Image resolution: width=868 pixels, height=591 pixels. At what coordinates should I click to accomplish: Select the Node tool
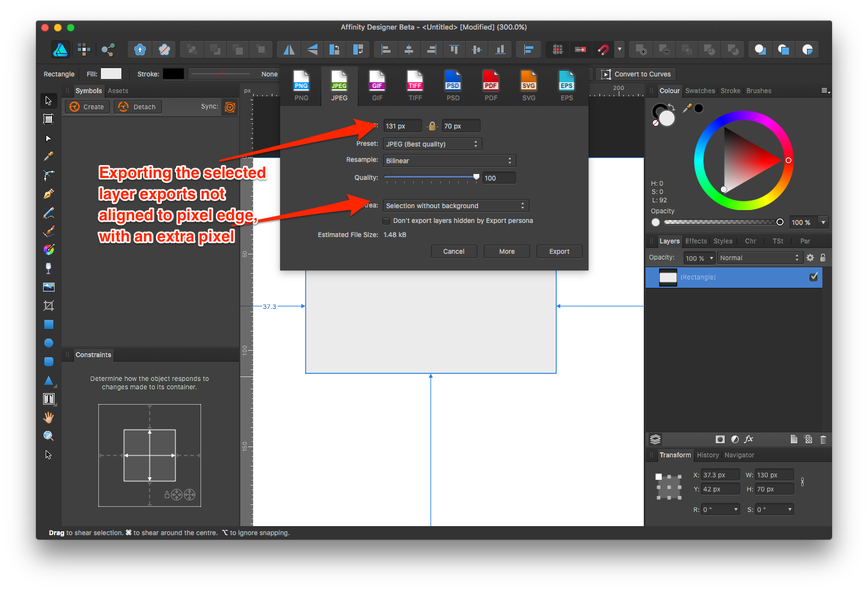click(x=48, y=138)
